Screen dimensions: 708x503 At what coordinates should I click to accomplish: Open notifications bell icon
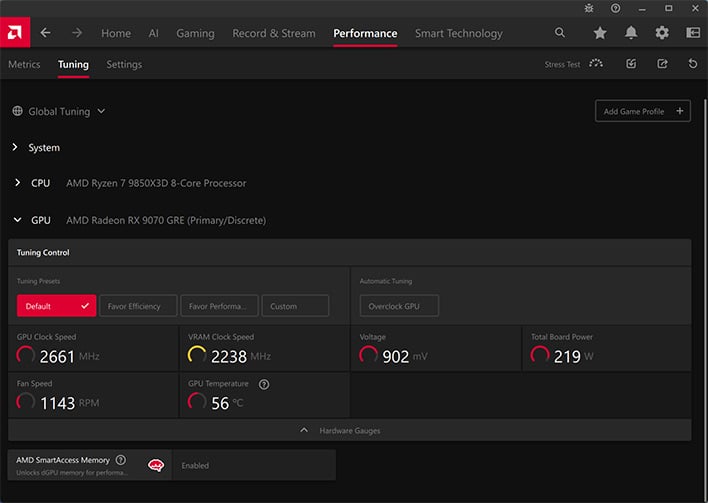coord(631,33)
